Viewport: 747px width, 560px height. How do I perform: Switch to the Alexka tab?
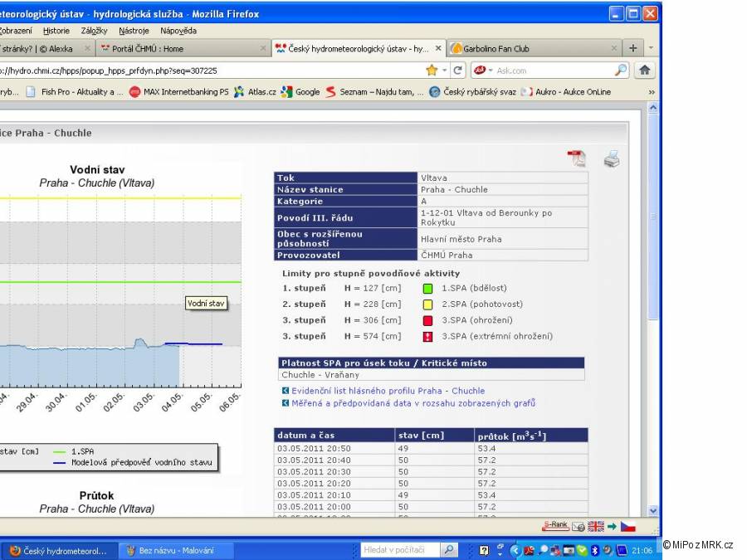tap(46, 48)
